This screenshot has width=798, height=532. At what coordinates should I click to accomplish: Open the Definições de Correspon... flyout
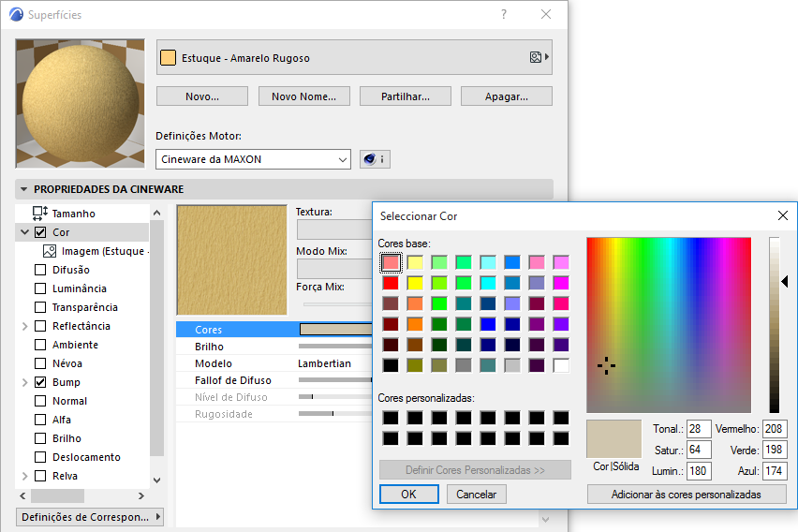pos(90,517)
